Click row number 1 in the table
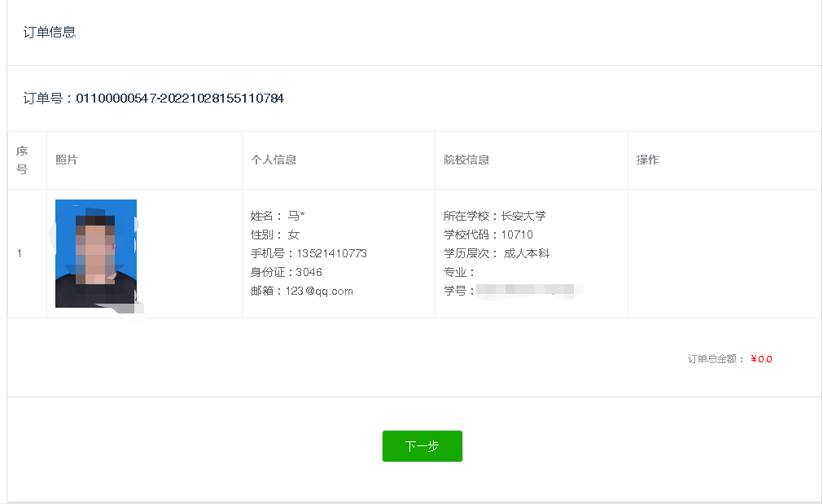Screen dimensions: 823x504 (x=20, y=253)
